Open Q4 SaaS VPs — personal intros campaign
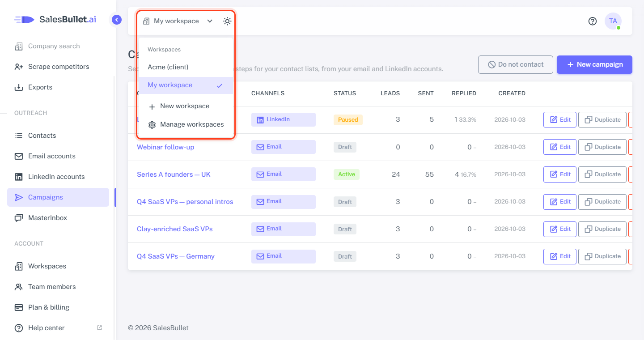 point(185,202)
